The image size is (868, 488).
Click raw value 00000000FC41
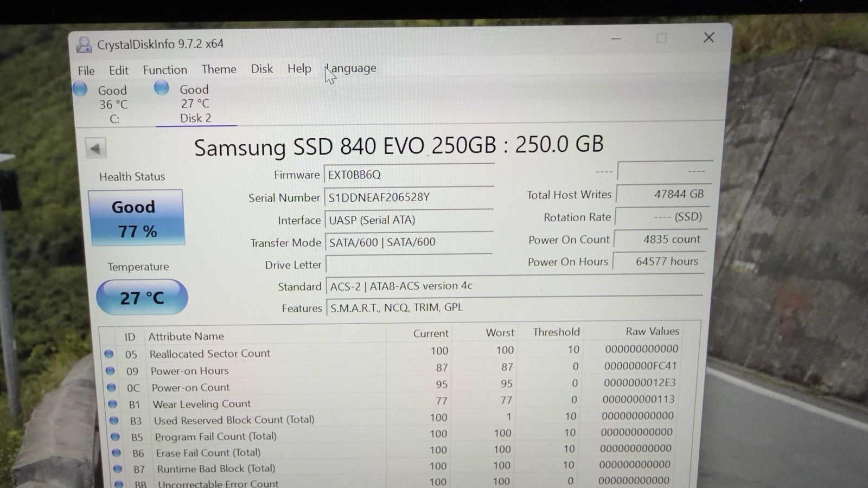pyautogui.click(x=640, y=366)
